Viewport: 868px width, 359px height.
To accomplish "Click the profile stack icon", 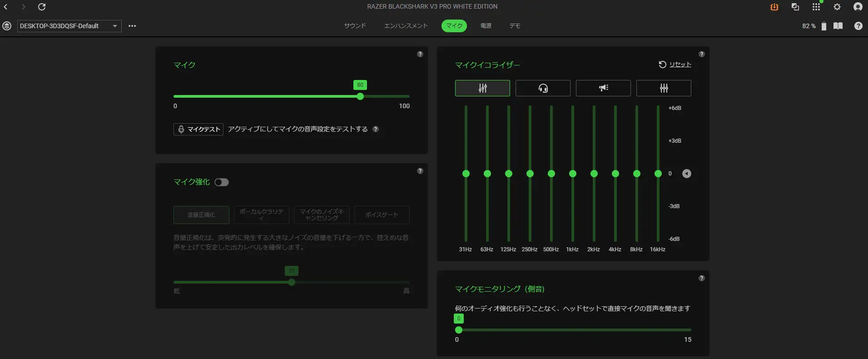I will click(7, 26).
